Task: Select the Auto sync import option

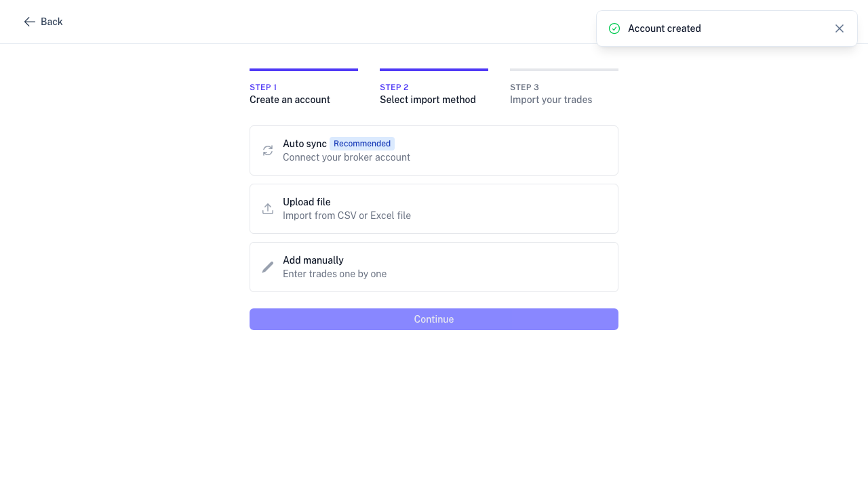Action: pos(434,150)
